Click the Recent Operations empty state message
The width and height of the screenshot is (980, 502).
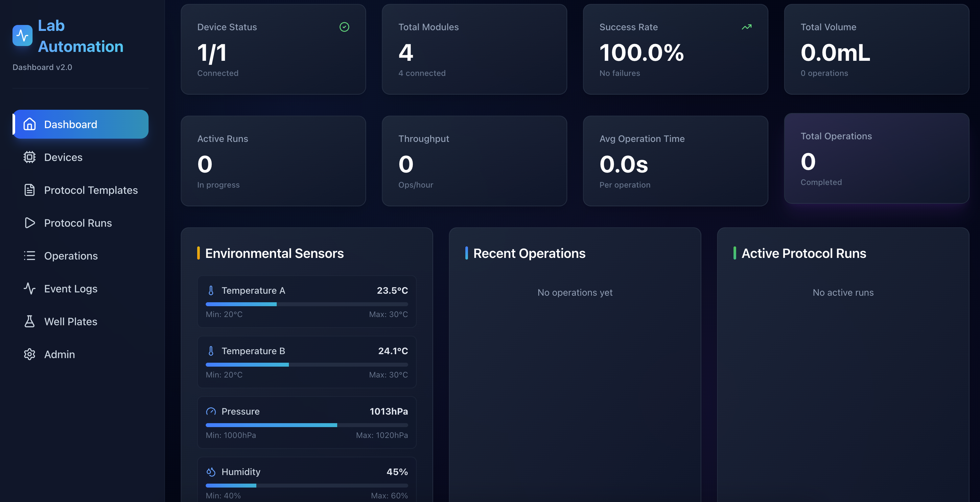coord(574,292)
